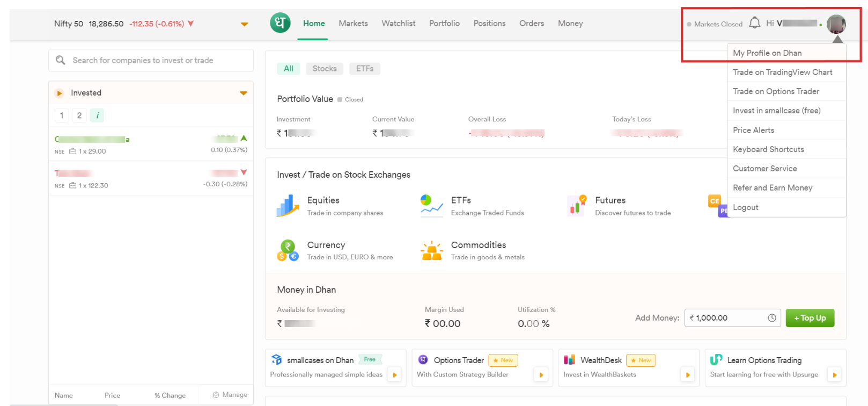
Task: Click the Currency coins icon
Action: click(288, 250)
